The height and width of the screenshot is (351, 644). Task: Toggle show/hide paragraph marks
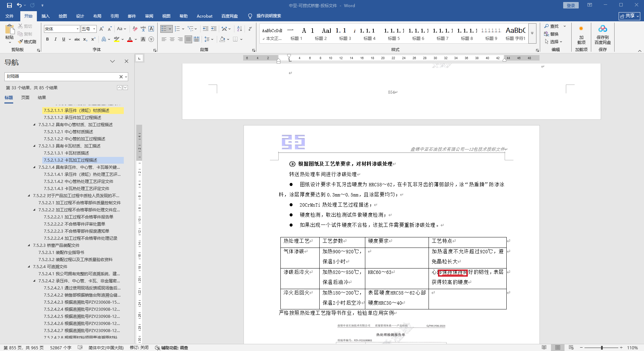pyautogui.click(x=250, y=29)
